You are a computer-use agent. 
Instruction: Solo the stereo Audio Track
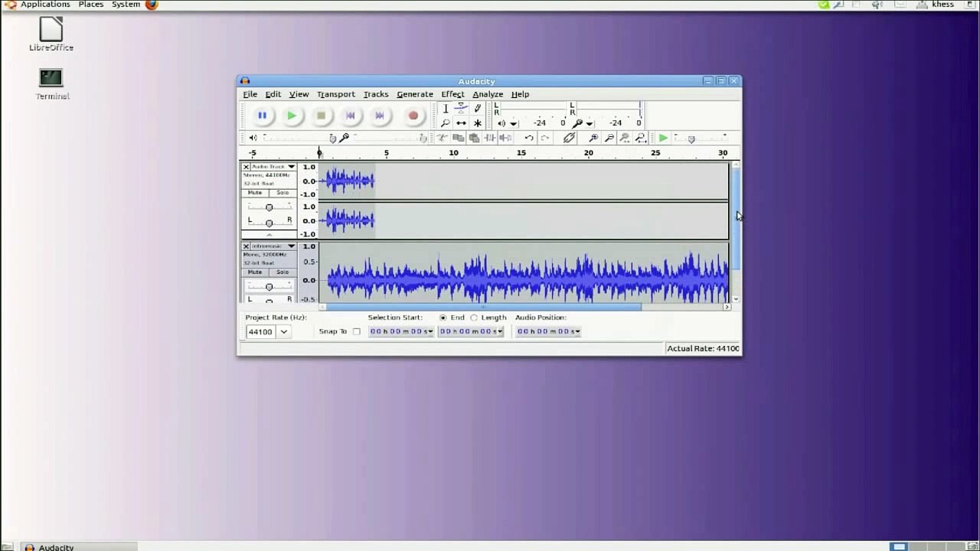283,193
